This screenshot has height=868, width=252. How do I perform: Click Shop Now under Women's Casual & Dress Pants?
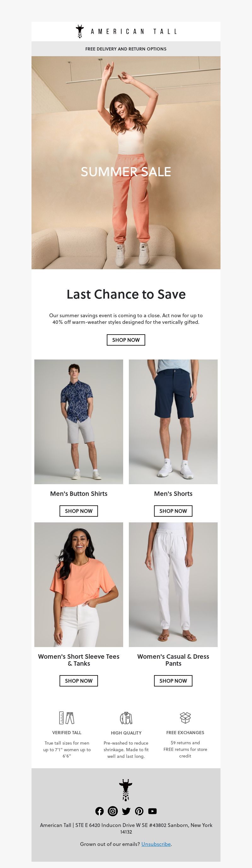173,681
